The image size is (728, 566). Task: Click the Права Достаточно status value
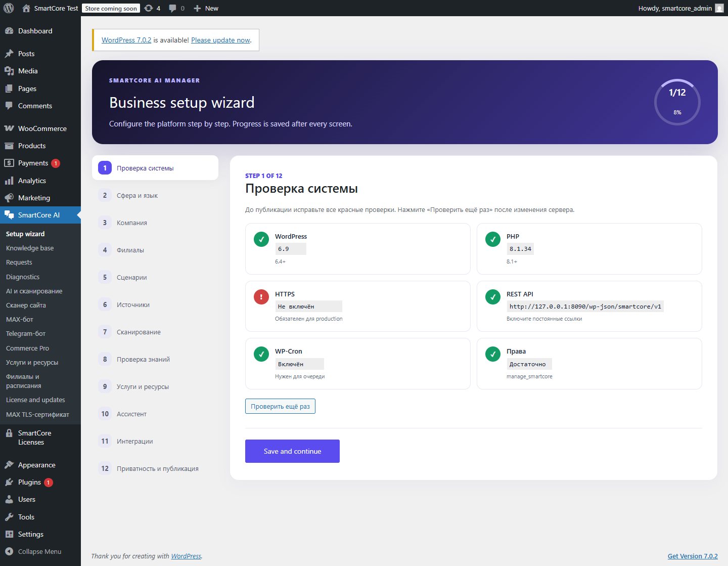tap(529, 364)
